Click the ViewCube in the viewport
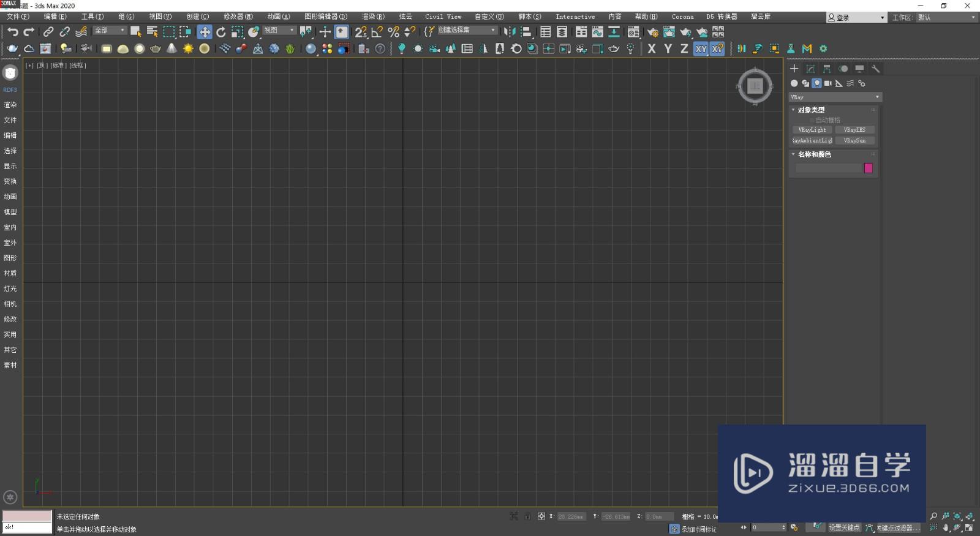 point(755,86)
